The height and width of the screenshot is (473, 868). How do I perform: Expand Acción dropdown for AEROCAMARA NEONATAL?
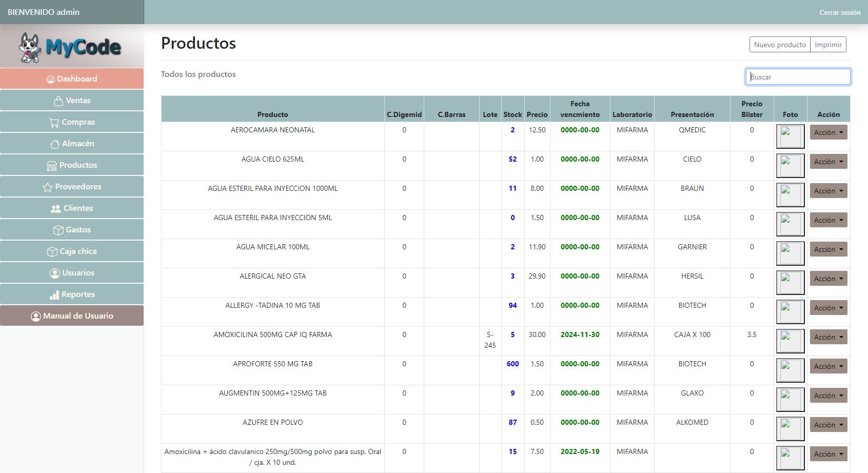tap(828, 132)
